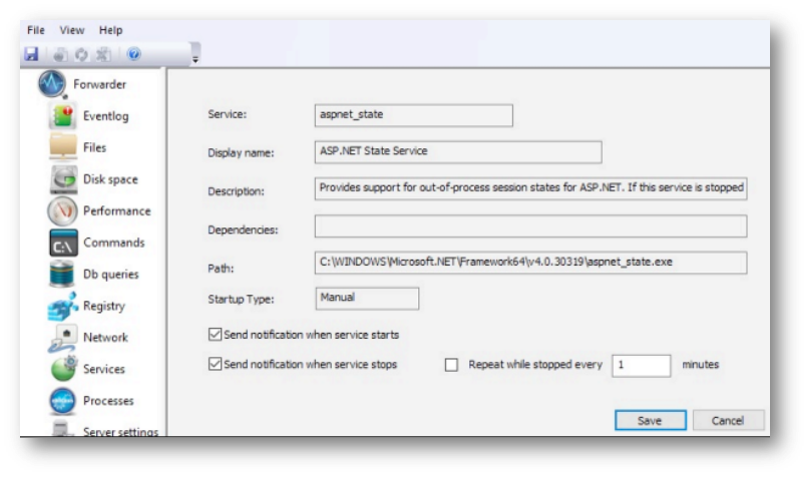Open the Services tree label
The width and height of the screenshot is (809, 477).
click(104, 369)
